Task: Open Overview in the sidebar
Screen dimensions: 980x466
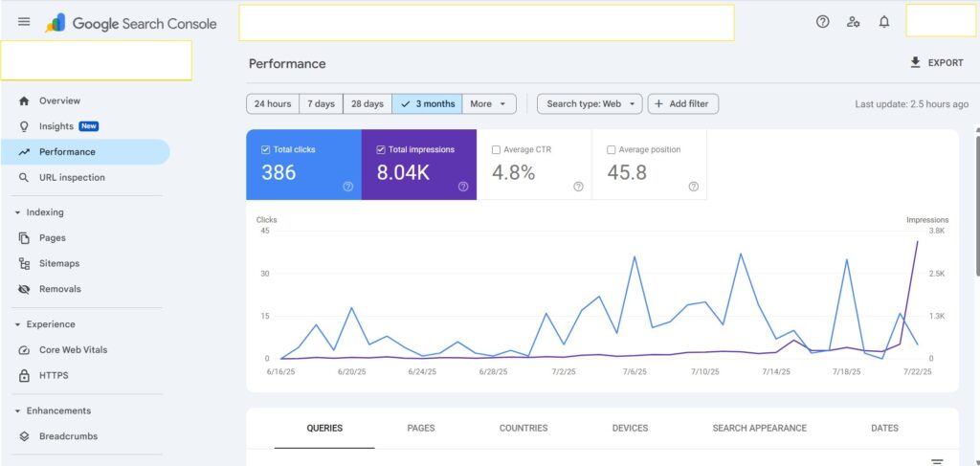Action: point(85,100)
